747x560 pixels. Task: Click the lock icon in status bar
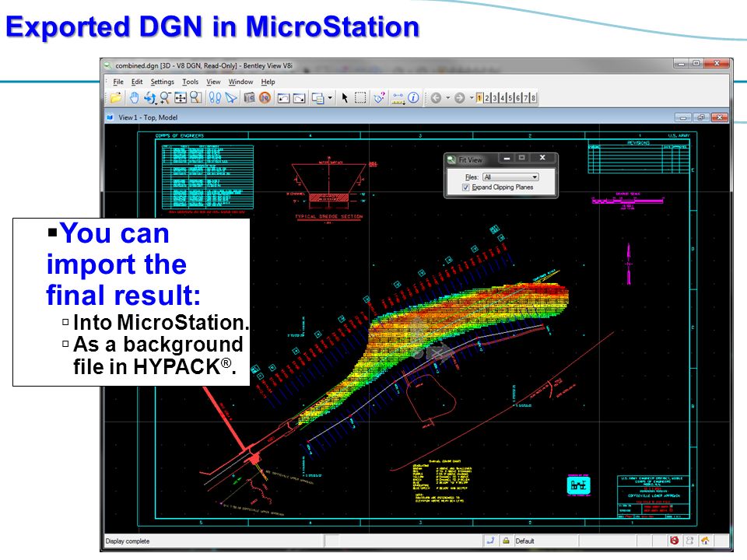pos(506,541)
